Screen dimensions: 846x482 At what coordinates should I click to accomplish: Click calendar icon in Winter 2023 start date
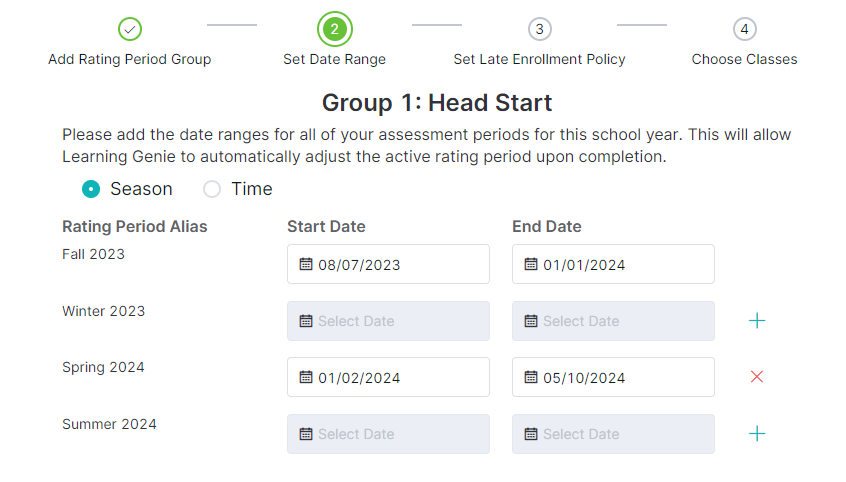coord(306,321)
